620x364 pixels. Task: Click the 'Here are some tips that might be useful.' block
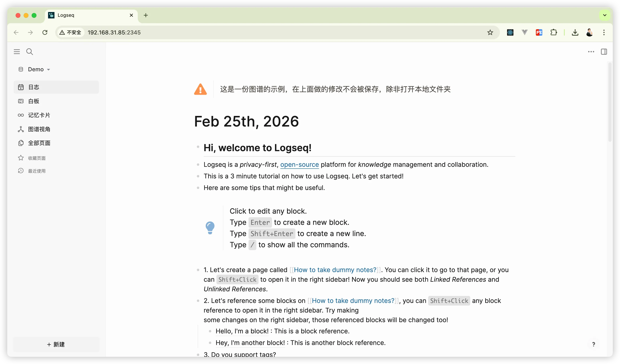tap(264, 188)
